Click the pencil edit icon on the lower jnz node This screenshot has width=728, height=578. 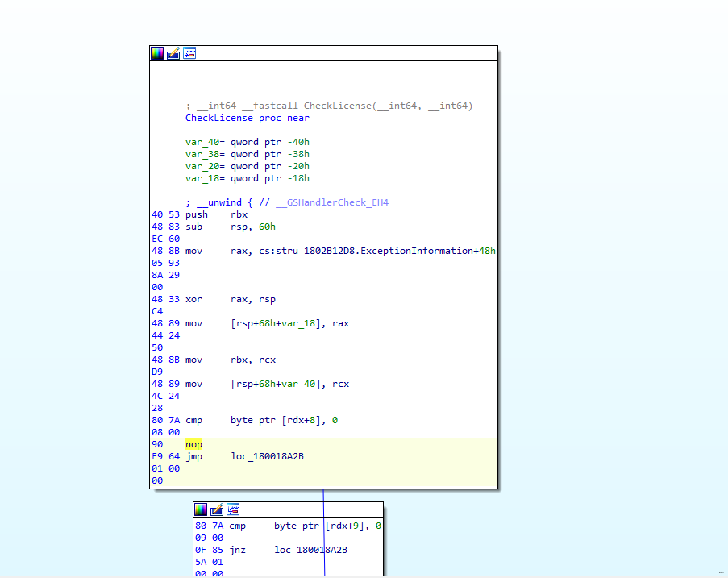pos(217,509)
